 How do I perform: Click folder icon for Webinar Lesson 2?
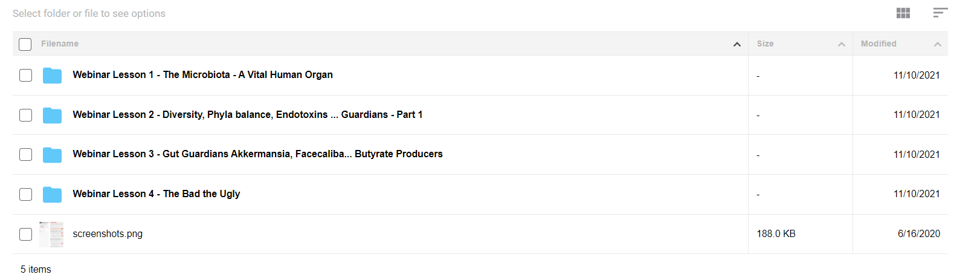click(x=52, y=115)
